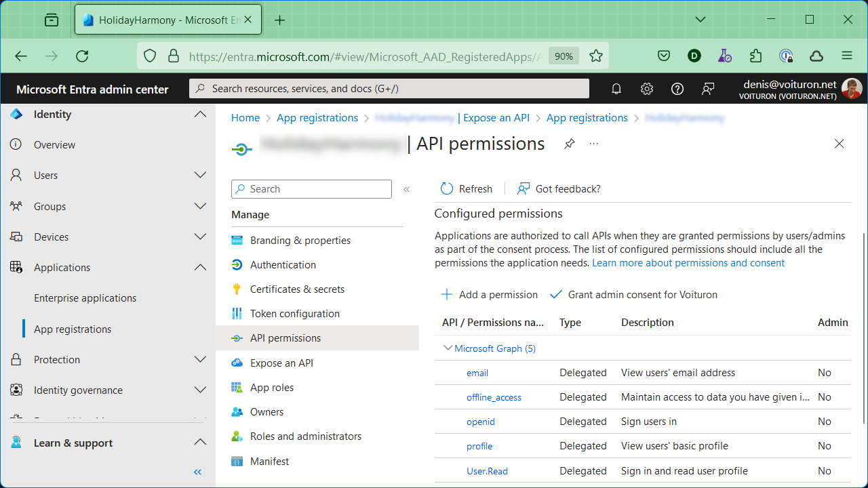Open the list all tabs dropdown
Image resolution: width=868 pixels, height=488 pixels.
click(701, 20)
